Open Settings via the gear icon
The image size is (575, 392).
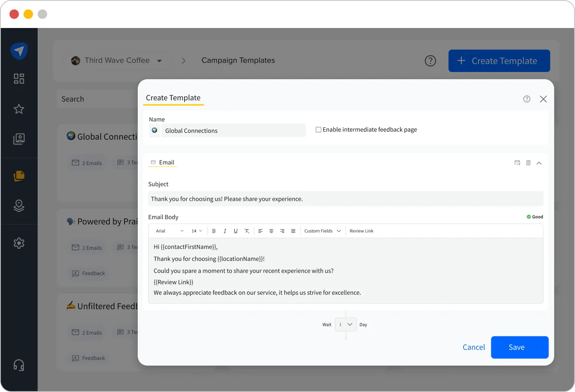[19, 243]
